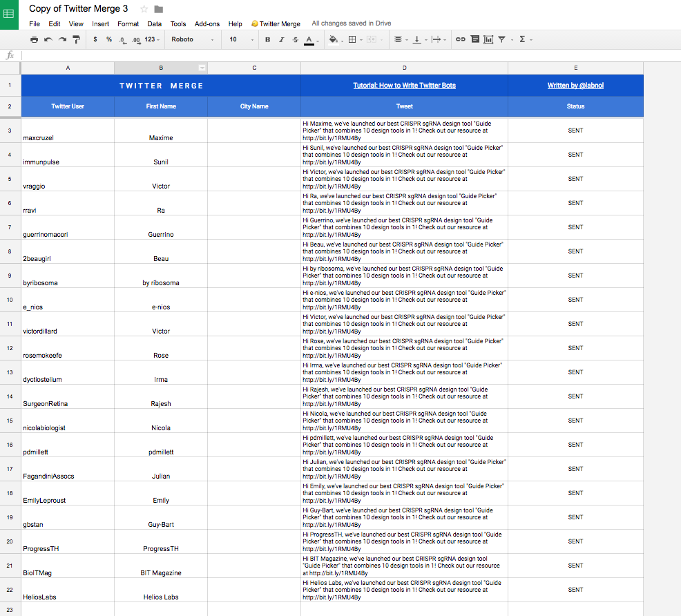This screenshot has height=616, width=681.
Task: Select the cell containing SurgeonRetina
Action: click(68, 396)
